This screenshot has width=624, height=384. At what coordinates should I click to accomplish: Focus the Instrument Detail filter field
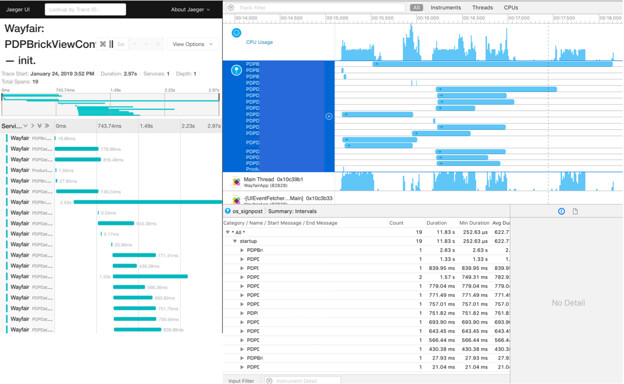point(302,381)
